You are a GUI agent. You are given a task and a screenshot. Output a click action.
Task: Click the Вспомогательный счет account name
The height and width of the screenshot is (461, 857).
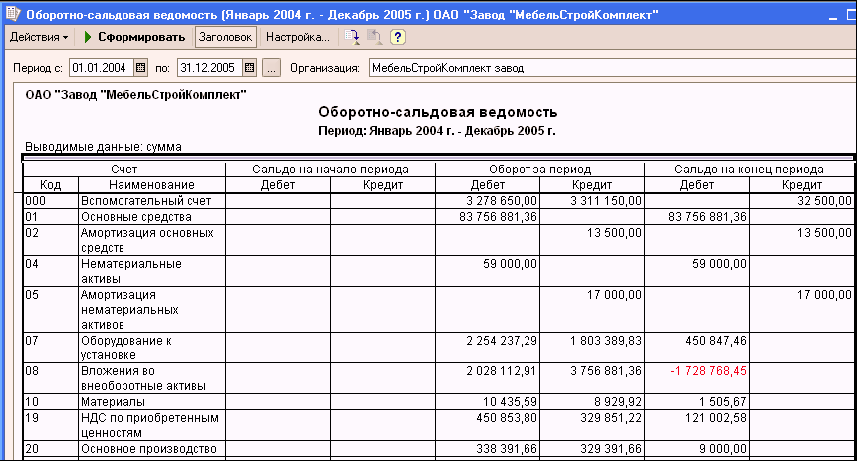(136, 201)
